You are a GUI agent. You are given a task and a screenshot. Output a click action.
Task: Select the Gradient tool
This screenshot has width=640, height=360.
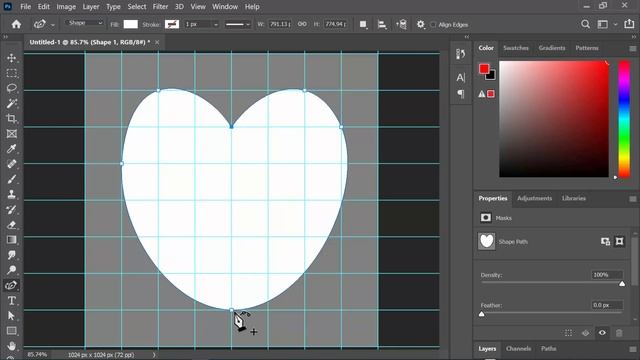11,240
